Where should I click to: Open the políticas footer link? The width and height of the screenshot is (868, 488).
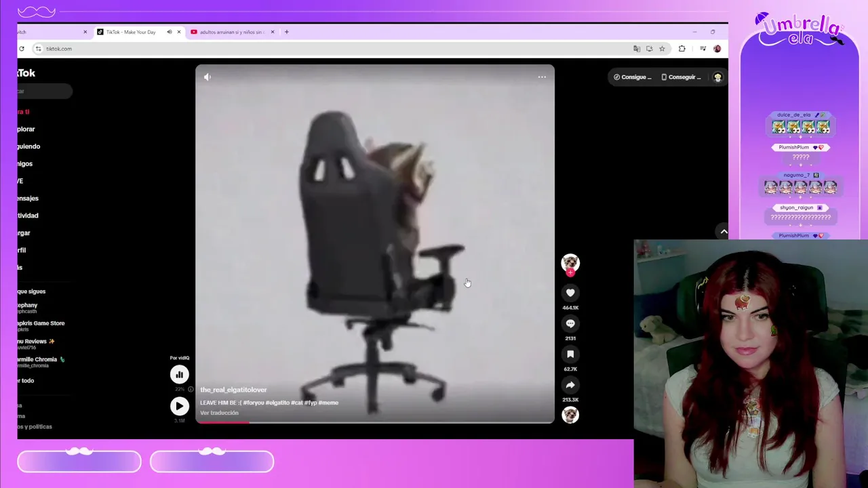(x=35, y=426)
